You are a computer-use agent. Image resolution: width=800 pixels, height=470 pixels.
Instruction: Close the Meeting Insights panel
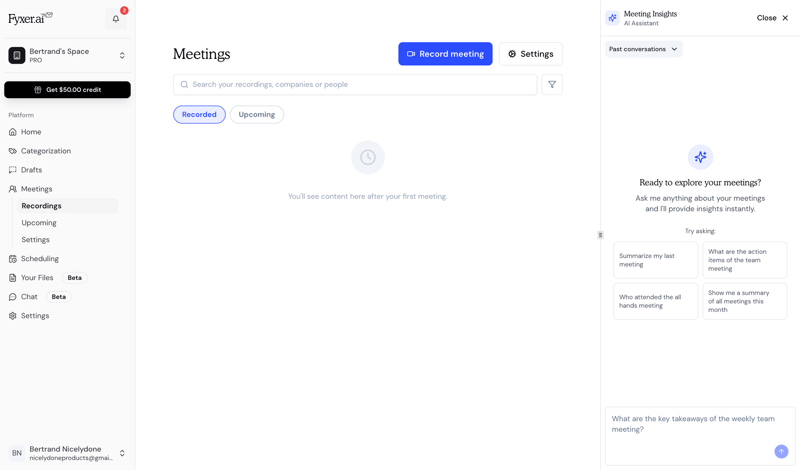[x=772, y=18]
